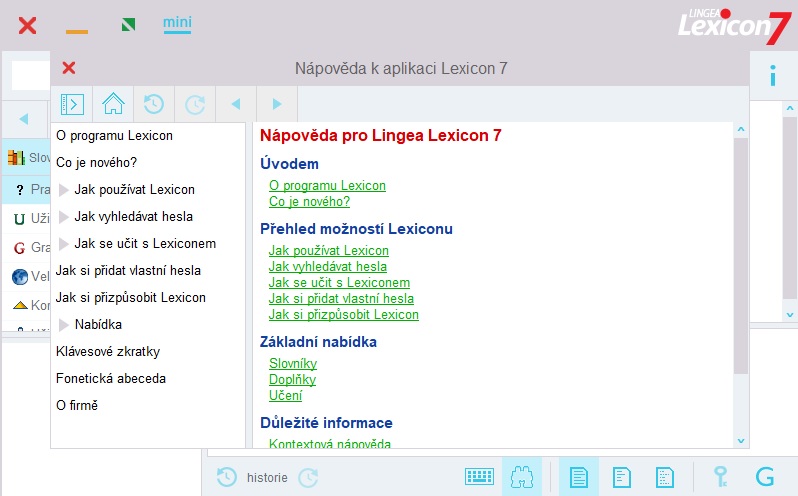Image resolution: width=798 pixels, height=496 pixels.
Task: Select the full document view icon
Action: point(579,477)
